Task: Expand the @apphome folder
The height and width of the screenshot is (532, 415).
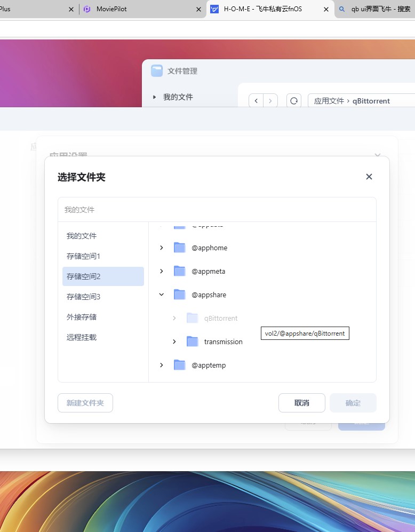Action: (x=162, y=248)
